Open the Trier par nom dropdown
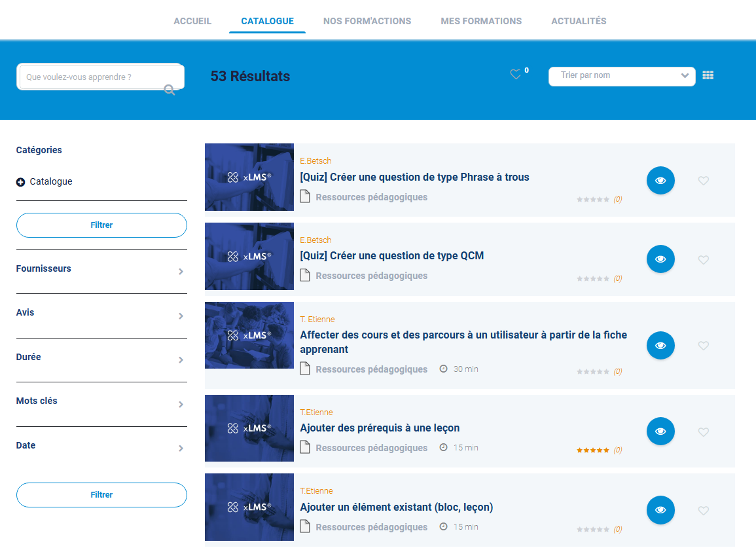Viewport: 756px width, 550px height. (x=621, y=76)
